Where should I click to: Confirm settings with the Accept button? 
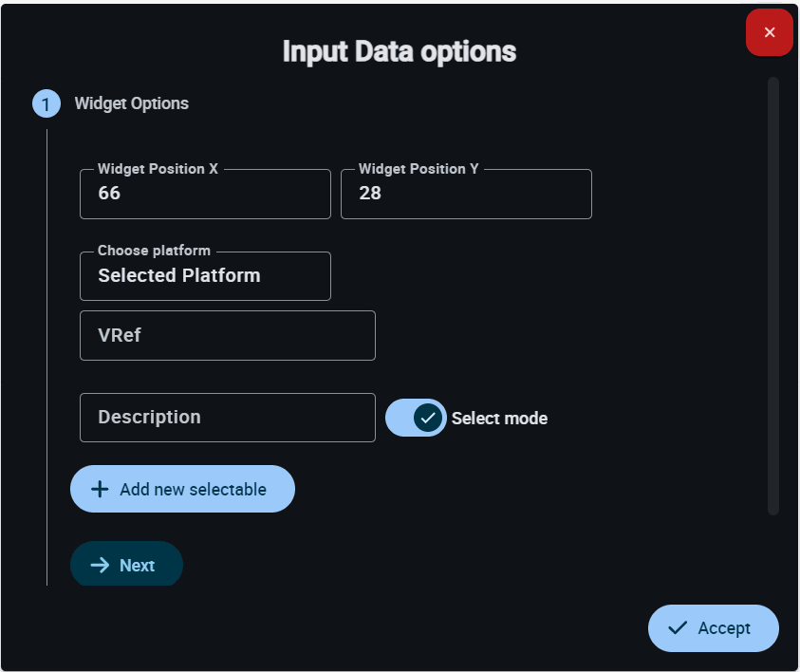[x=713, y=628]
